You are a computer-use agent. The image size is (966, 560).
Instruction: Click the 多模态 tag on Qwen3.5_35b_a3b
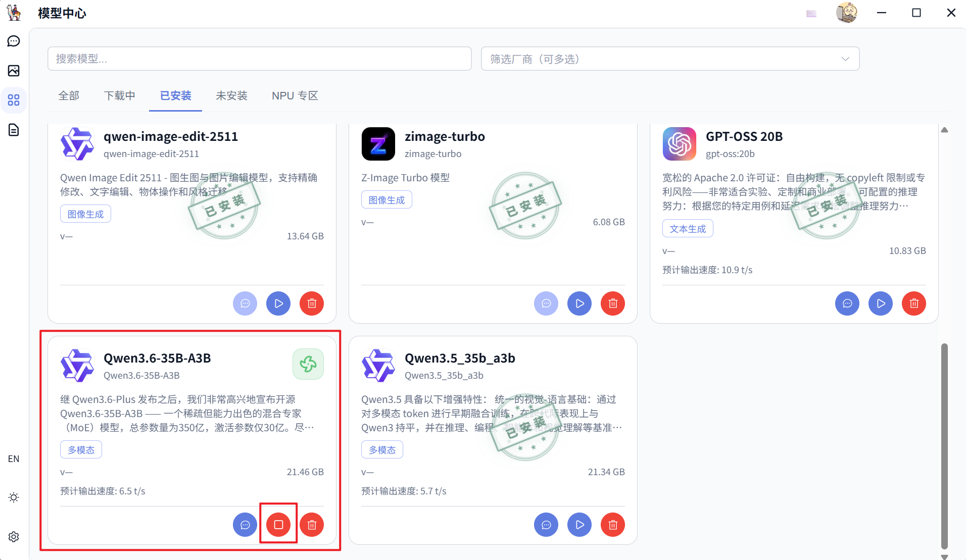(x=382, y=450)
